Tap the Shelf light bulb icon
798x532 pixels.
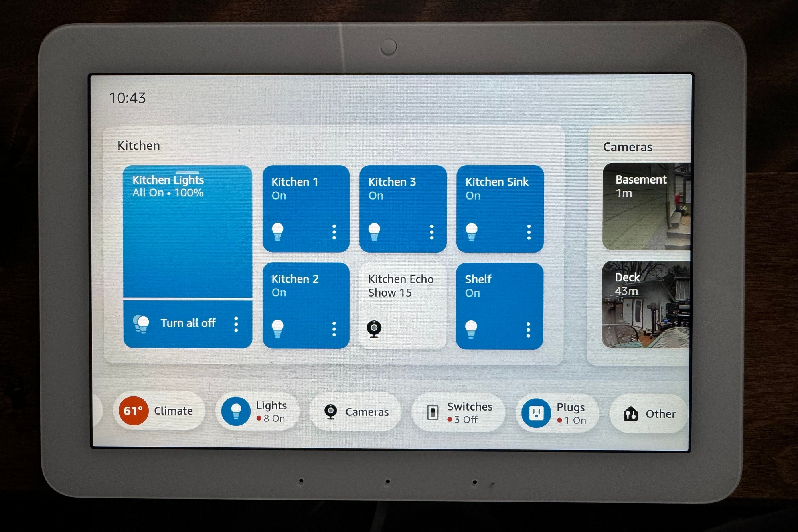[475, 329]
